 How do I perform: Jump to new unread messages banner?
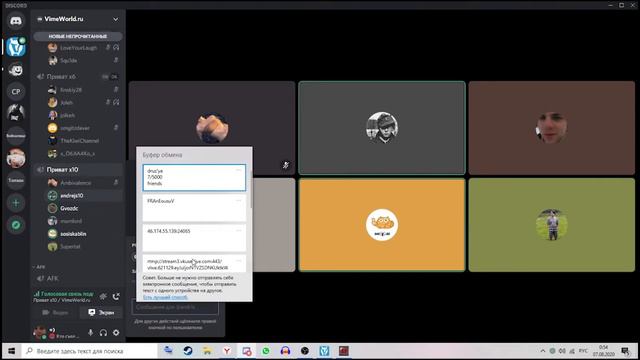coord(78,36)
